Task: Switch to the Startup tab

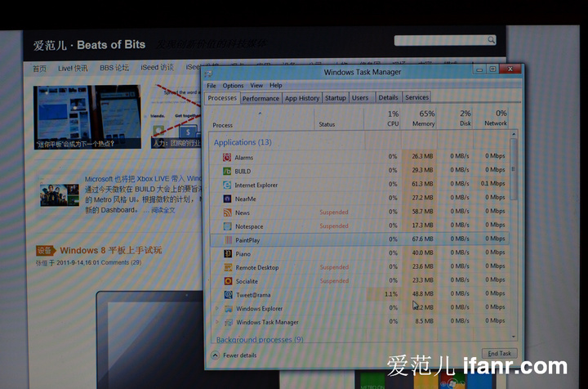Action: [336, 97]
